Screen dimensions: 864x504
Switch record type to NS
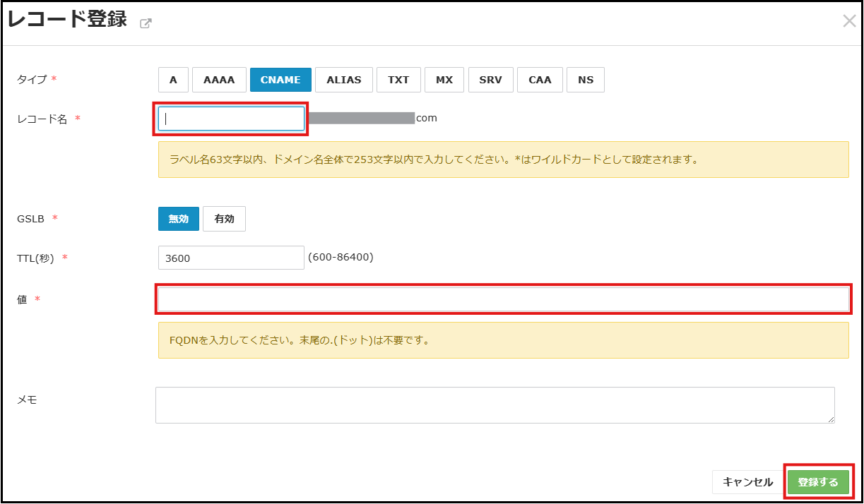586,80
